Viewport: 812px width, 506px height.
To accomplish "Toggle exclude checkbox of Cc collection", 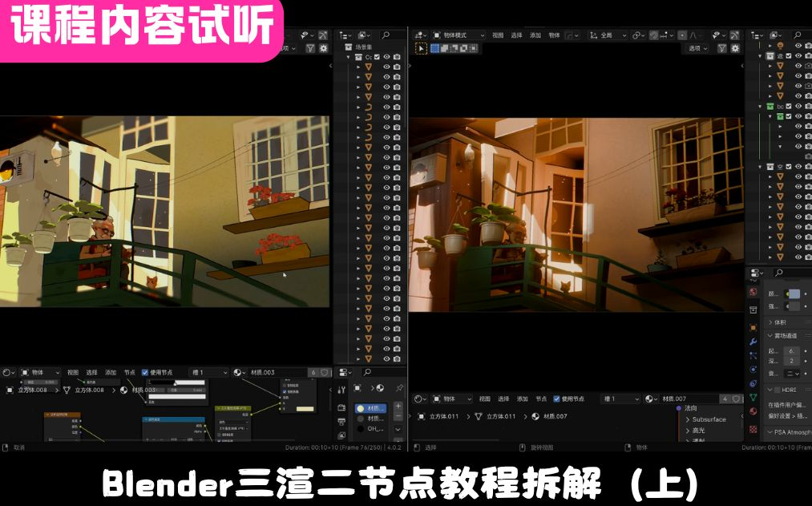I will point(377,57).
